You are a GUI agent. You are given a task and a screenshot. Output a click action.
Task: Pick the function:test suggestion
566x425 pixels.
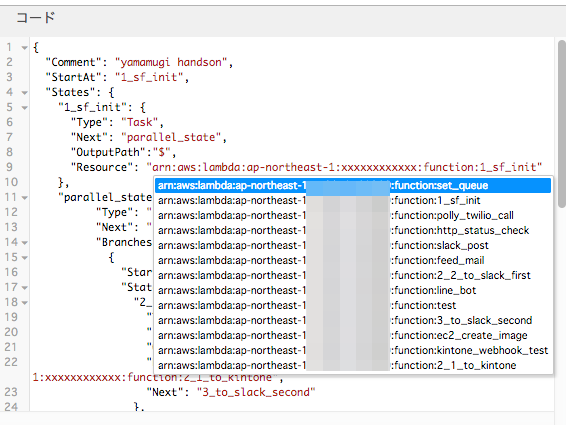(x=353, y=305)
